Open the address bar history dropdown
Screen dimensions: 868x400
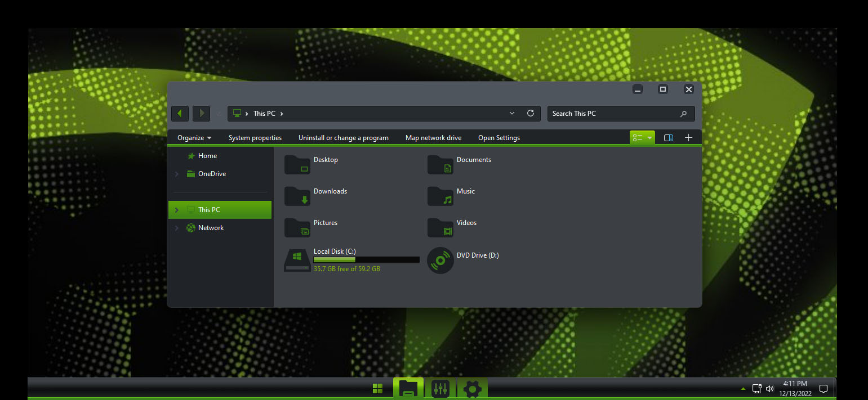click(x=511, y=113)
